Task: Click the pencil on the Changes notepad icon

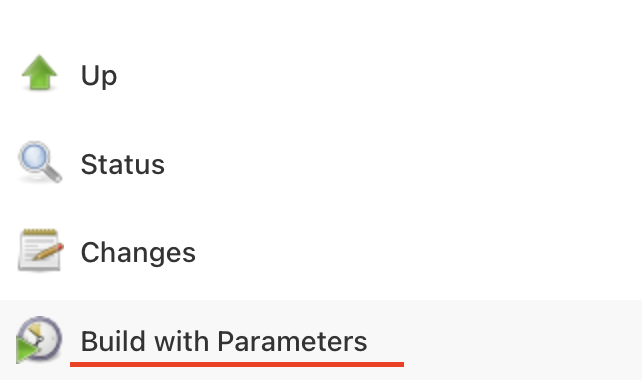Action: [48, 252]
